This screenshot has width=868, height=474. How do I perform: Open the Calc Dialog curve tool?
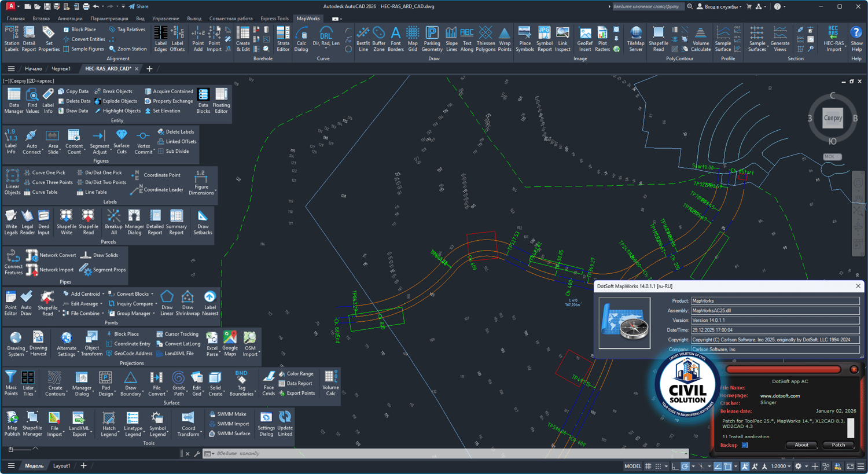coord(301,39)
